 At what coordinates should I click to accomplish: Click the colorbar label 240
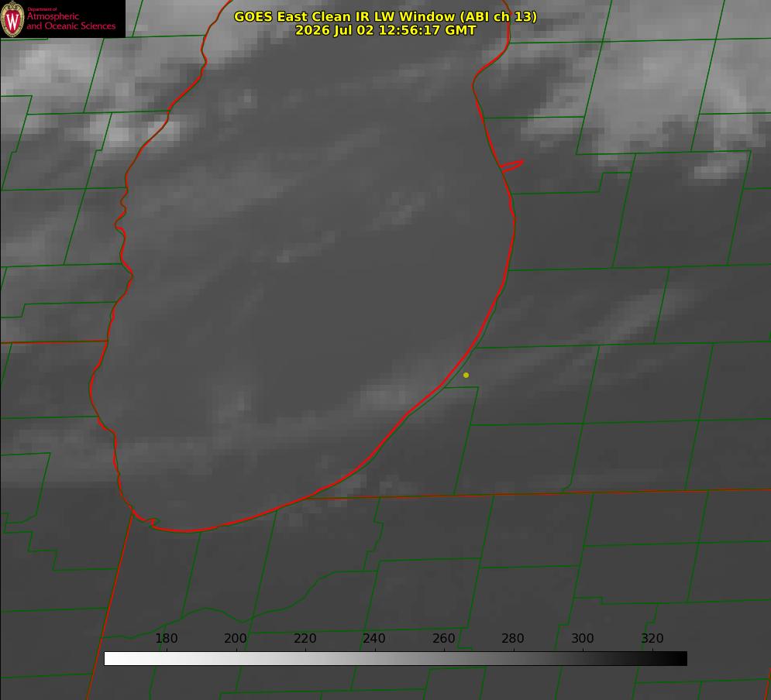coord(374,638)
